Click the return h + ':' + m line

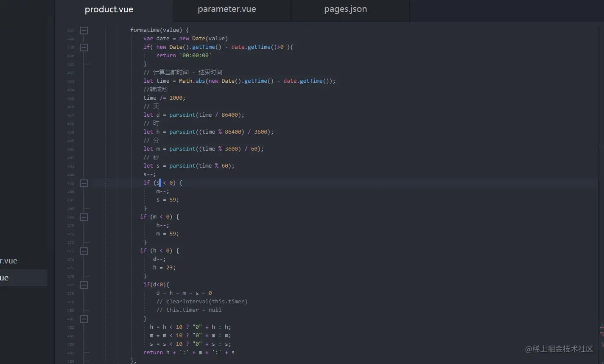coord(189,353)
